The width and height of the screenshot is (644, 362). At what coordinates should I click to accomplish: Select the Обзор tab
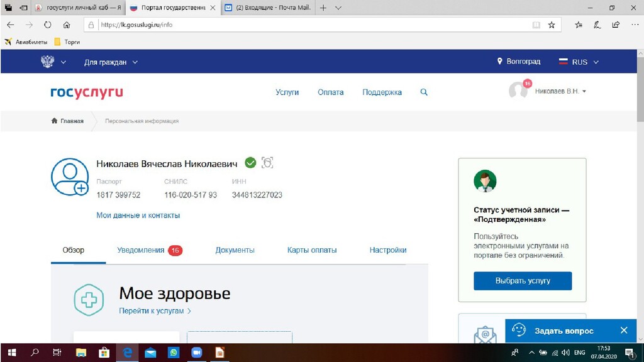(74, 250)
